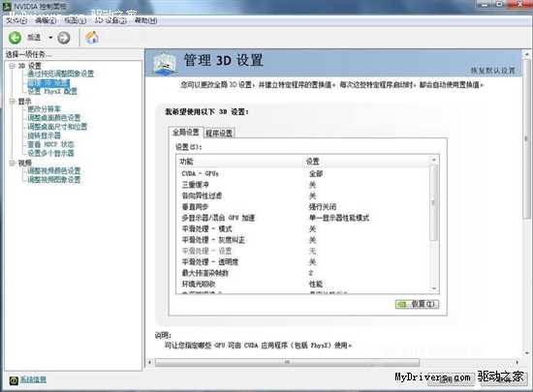
Task: Click 恢复默认设置 link
Action: (x=493, y=71)
